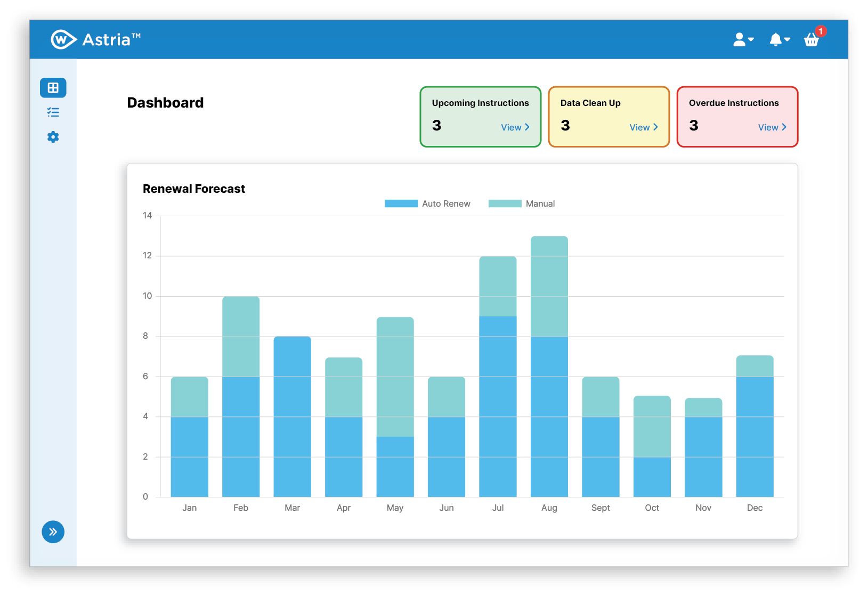Click the Upcoming Instructions card title
The height and width of the screenshot is (597, 868).
point(481,103)
